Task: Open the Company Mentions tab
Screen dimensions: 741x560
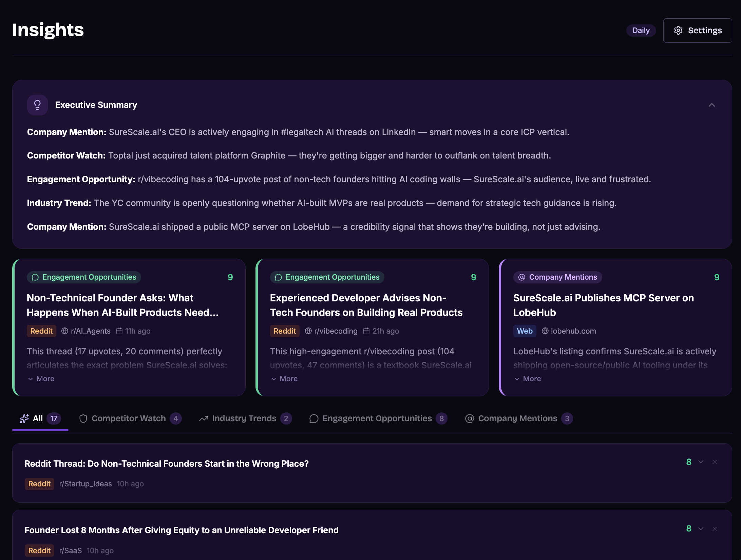Action: [517, 418]
